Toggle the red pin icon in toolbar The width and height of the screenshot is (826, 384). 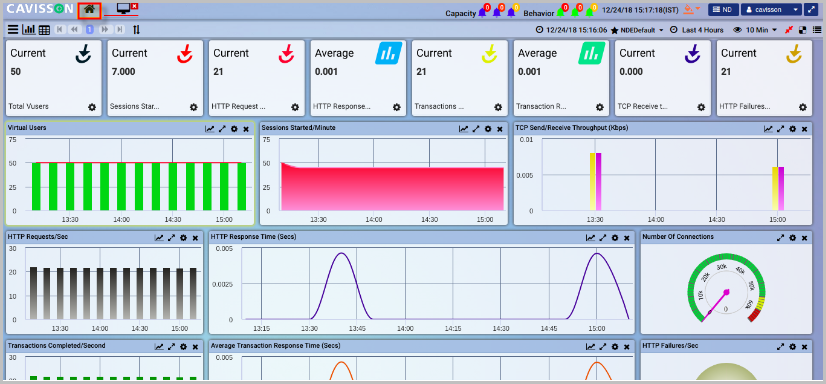coord(789,30)
